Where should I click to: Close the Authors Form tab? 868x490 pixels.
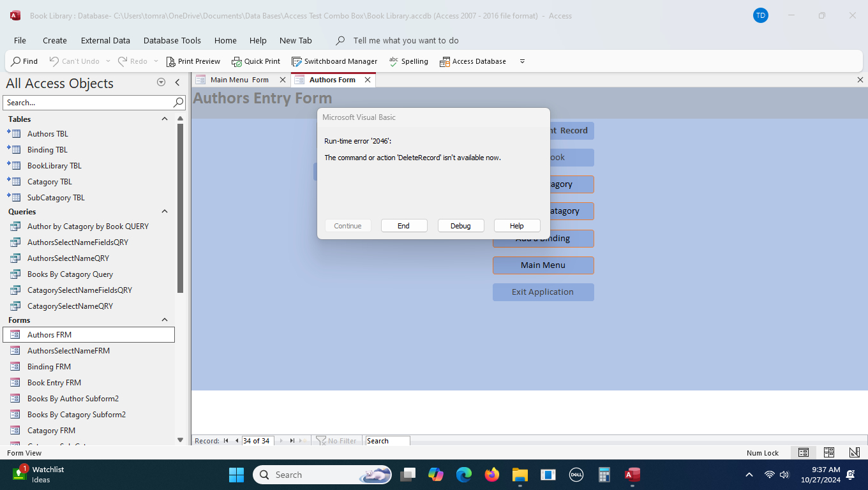point(368,80)
